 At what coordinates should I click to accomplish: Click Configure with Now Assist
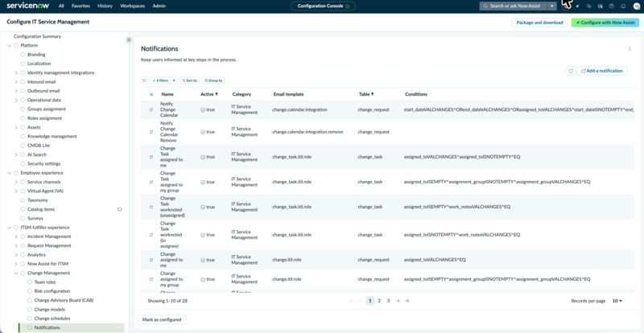(x=605, y=23)
